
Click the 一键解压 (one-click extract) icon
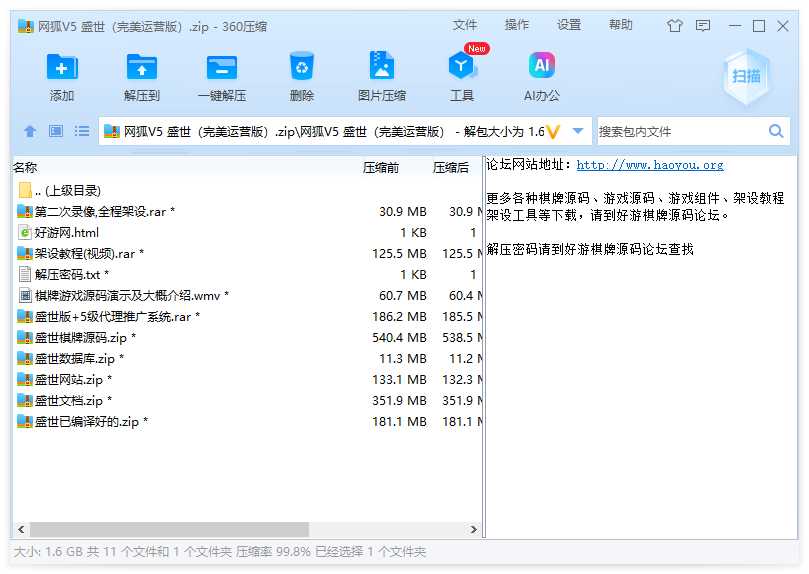[222, 67]
